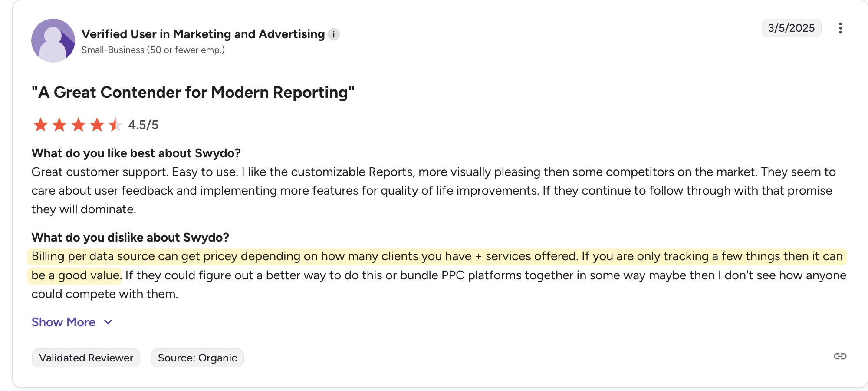
Task: Click the third rating star
Action: pyautogui.click(x=78, y=125)
